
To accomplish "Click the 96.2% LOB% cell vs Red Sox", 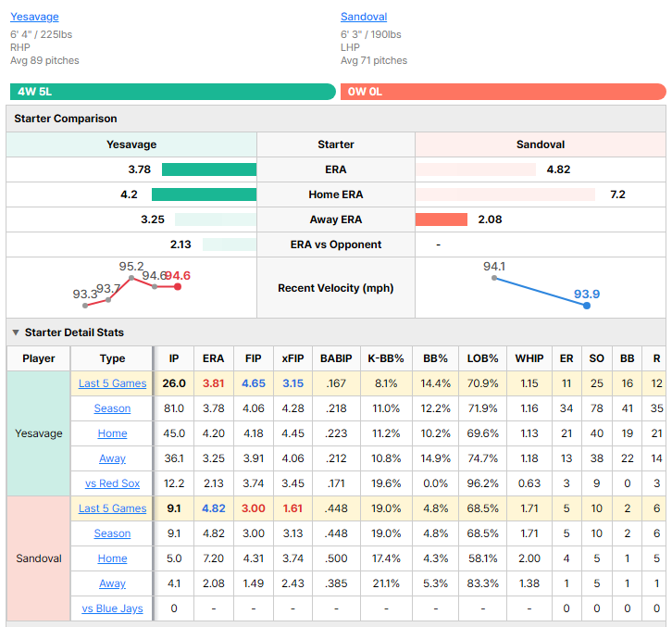I will (482, 483).
